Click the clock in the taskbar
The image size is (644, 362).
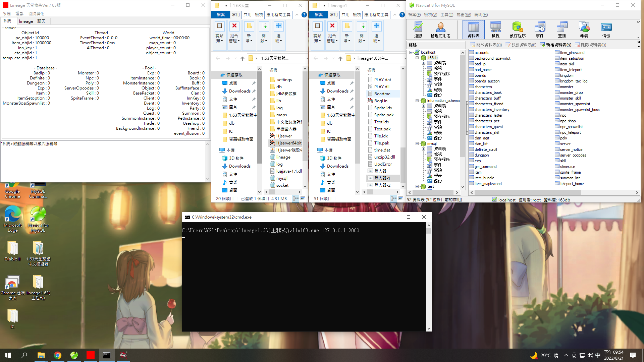click(x=614, y=355)
